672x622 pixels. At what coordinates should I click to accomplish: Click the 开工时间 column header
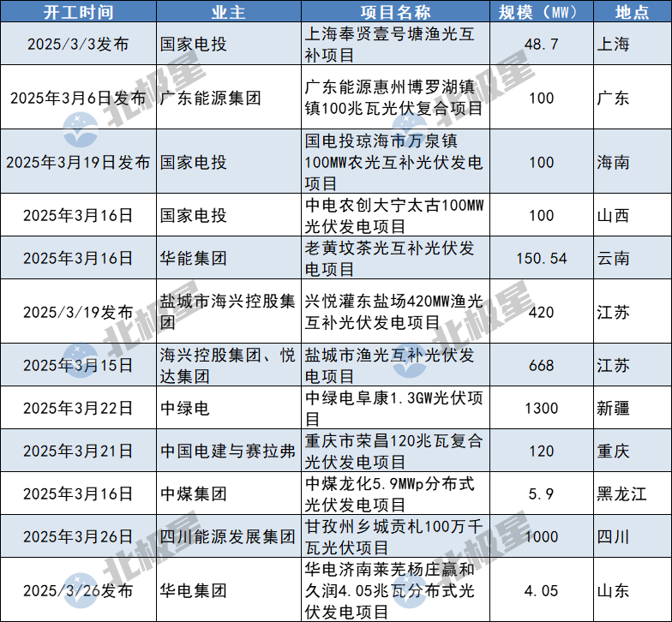tap(79, 12)
